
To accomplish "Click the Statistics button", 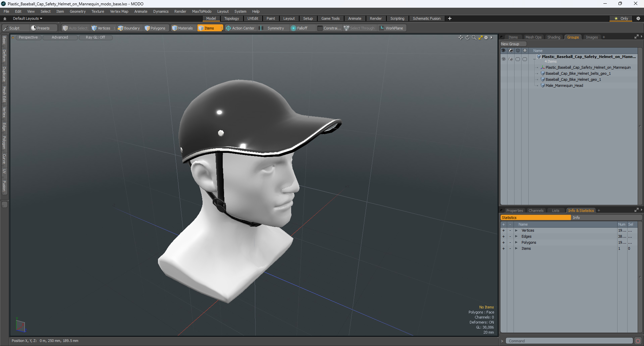I will (536, 218).
